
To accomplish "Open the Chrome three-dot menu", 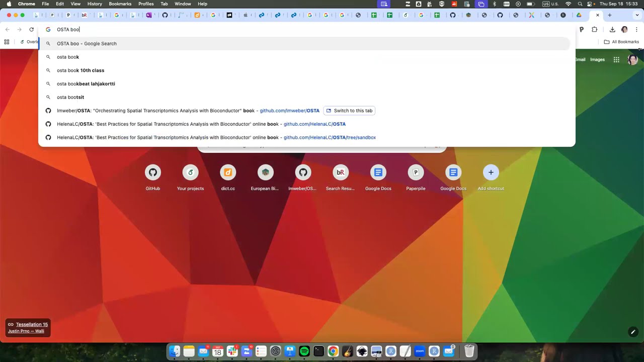I will tap(636, 30).
